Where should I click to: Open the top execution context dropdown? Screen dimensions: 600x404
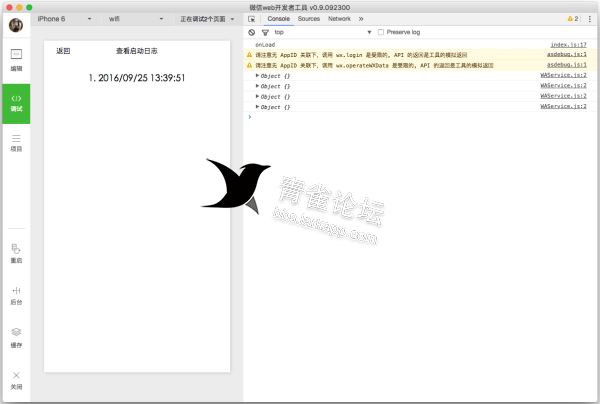[x=323, y=32]
